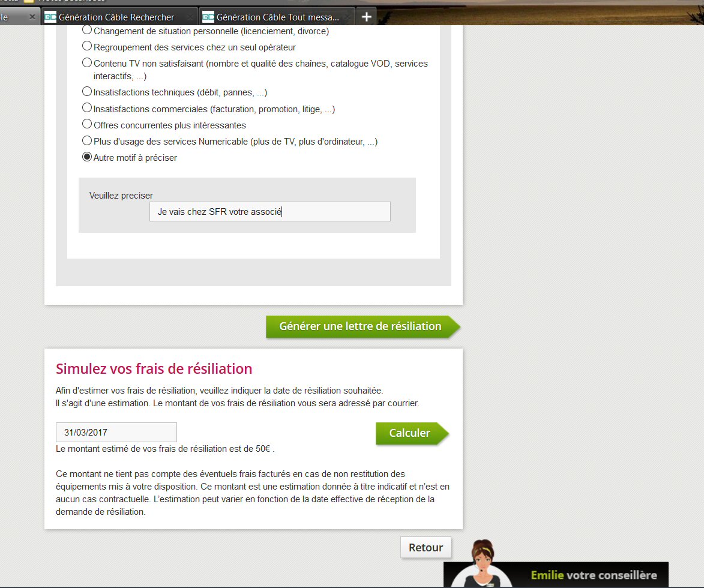
Task: Close the first partially visible browser tab
Action: (32, 17)
